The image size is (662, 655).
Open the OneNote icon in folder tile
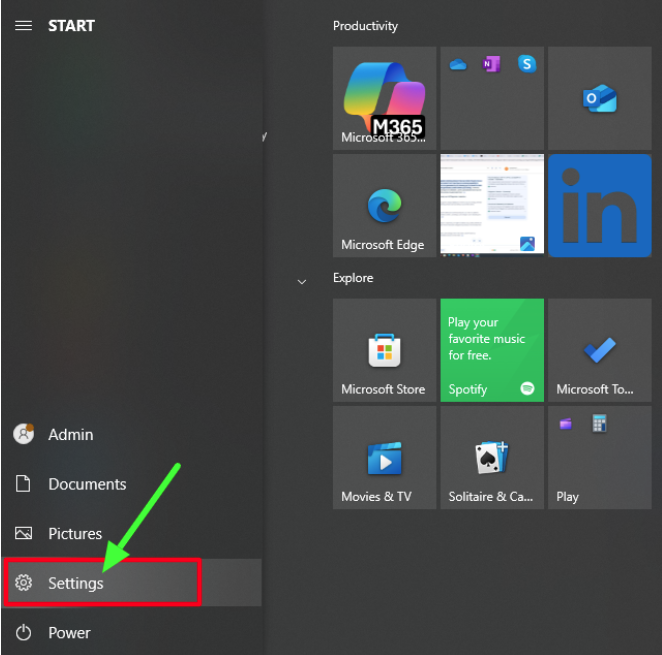coord(491,64)
